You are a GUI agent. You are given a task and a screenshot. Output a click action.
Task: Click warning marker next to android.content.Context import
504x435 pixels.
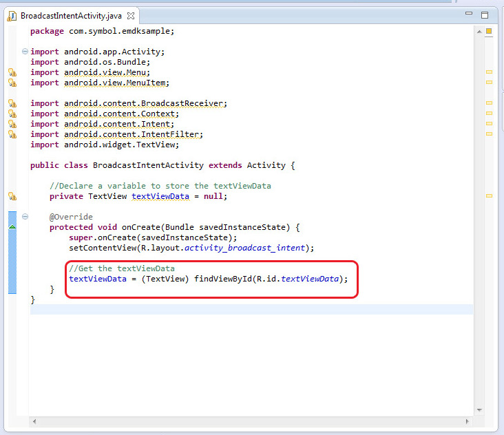(x=12, y=114)
